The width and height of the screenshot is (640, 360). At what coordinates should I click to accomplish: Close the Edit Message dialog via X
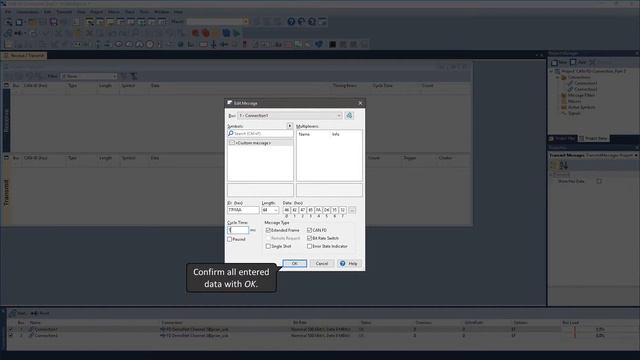(360, 103)
